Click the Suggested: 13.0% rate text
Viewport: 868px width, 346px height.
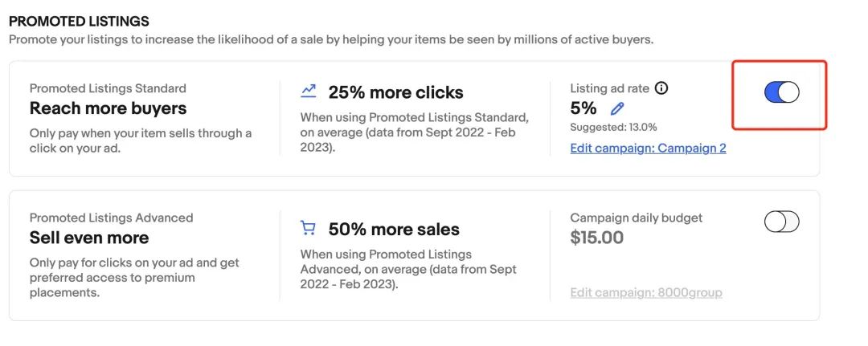[613, 127]
